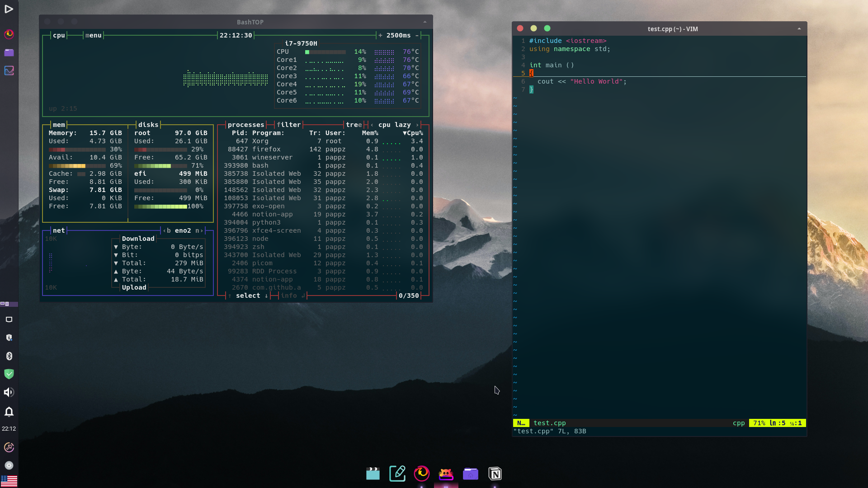
Task: Launch the text editor pencil dock icon
Action: 397,474
